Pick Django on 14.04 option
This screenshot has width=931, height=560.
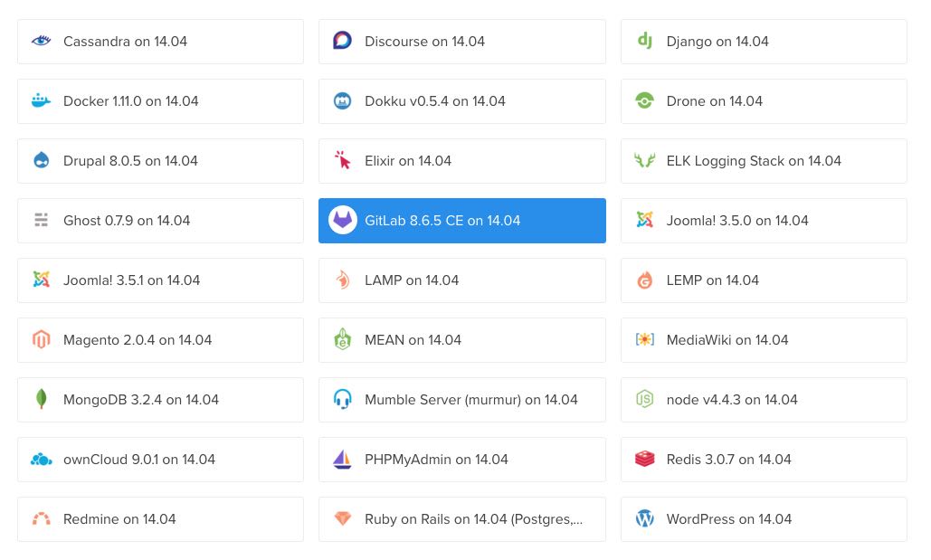[x=764, y=42]
